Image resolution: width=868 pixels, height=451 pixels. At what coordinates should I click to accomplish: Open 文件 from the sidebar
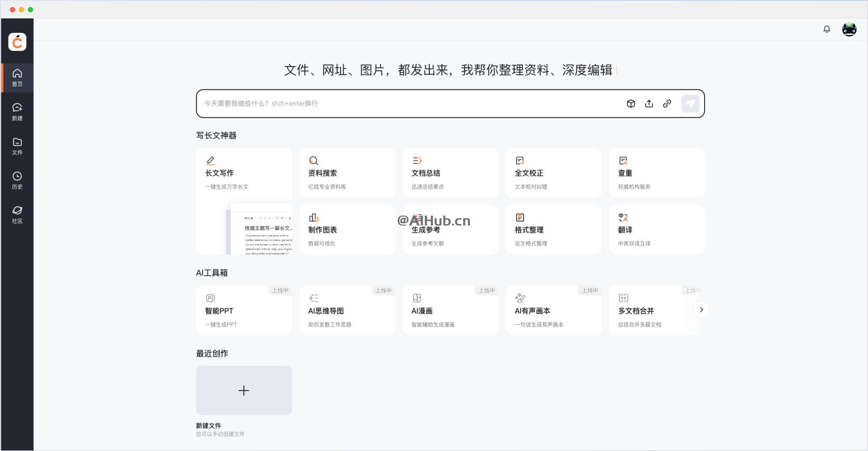pyautogui.click(x=17, y=146)
